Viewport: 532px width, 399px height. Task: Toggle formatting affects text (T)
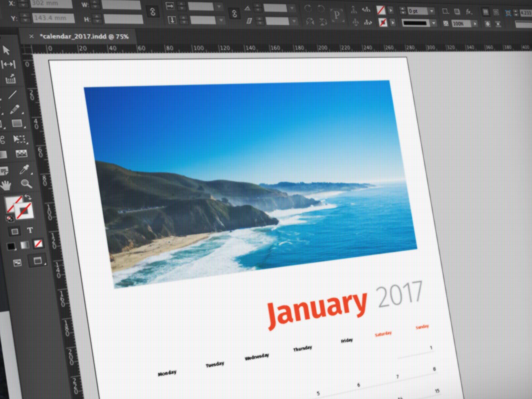(x=30, y=230)
